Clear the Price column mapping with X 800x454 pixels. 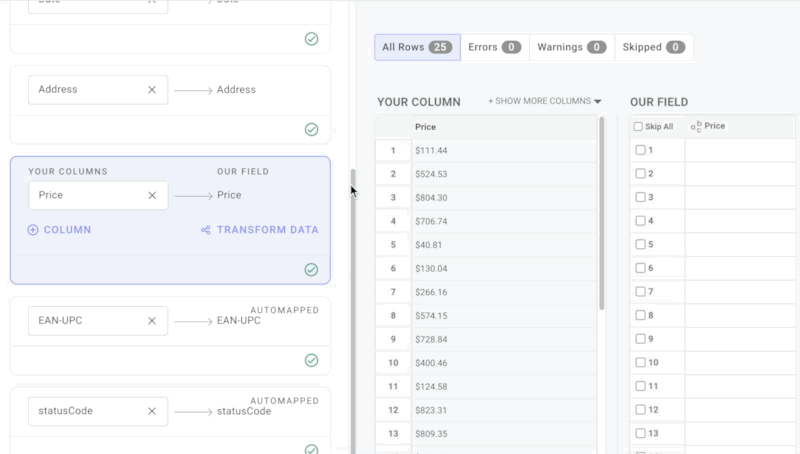pos(152,195)
